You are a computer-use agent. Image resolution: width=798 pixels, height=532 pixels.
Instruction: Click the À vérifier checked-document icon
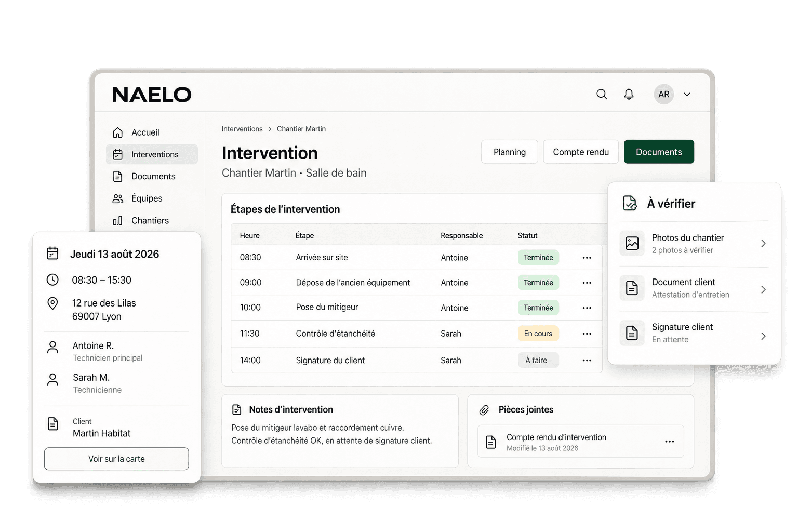pyautogui.click(x=630, y=203)
